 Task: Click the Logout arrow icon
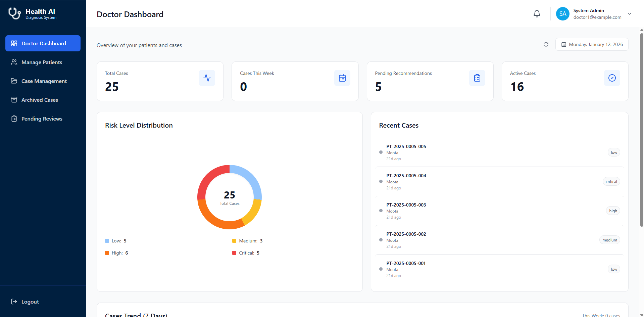pyautogui.click(x=14, y=302)
